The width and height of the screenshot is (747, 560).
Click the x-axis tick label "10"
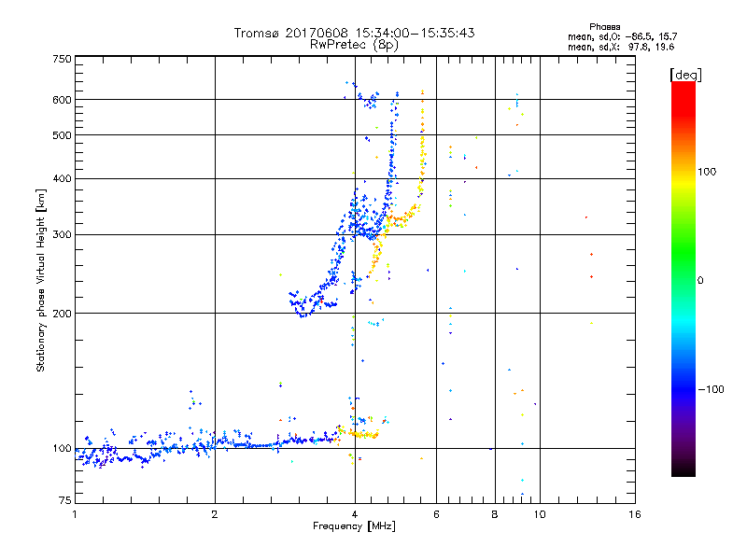point(540,514)
